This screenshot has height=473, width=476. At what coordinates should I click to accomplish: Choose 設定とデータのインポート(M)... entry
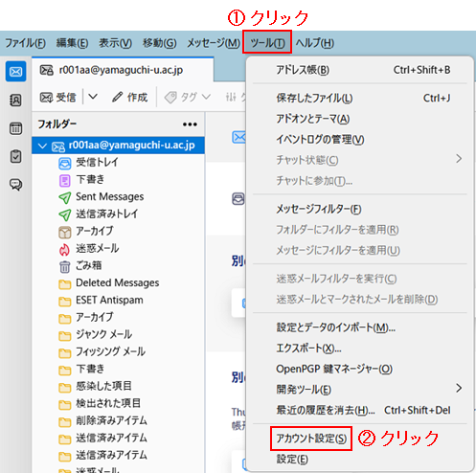click(x=359, y=327)
